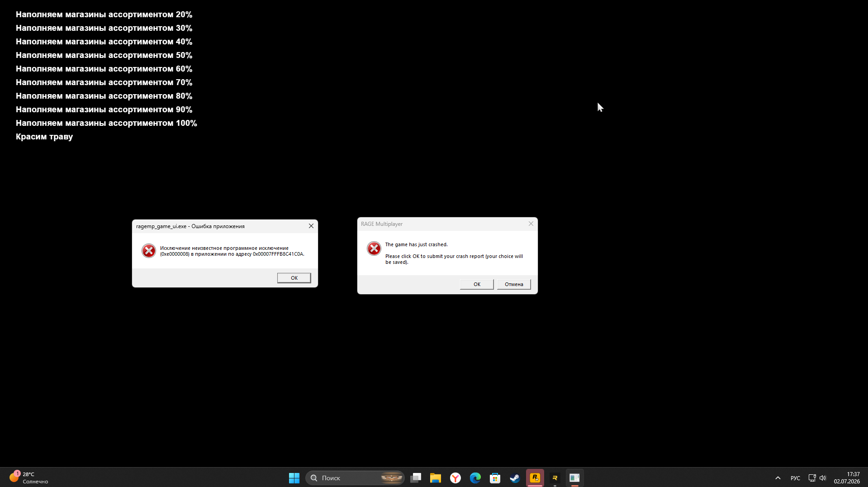Screen dimensions: 868x487
Task: Switch the РУС input language indicator
Action: (x=795, y=478)
